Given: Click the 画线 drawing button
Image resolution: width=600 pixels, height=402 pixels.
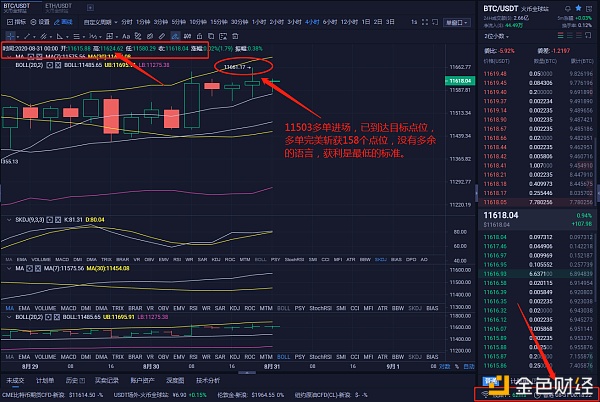Looking at the screenshot, I should click(x=63, y=22).
